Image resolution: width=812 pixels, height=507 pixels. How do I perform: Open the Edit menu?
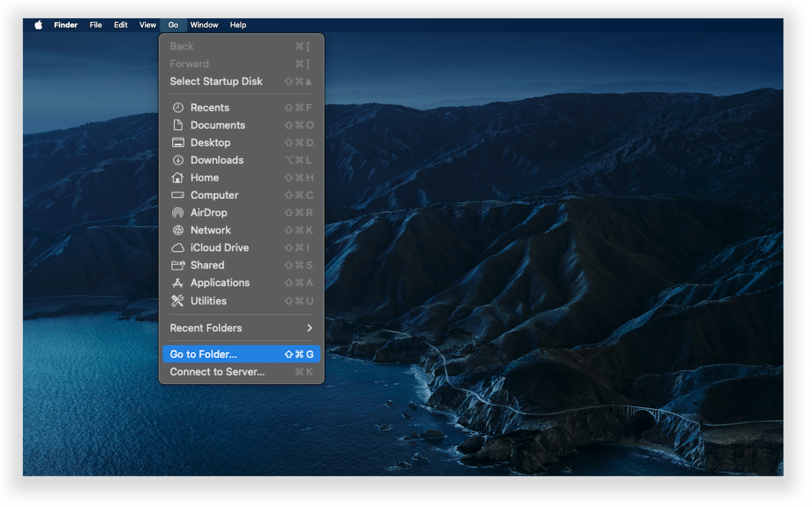[x=120, y=25]
